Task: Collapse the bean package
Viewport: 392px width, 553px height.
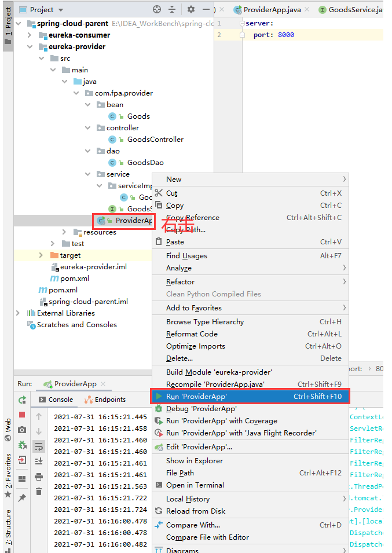Action: point(88,105)
